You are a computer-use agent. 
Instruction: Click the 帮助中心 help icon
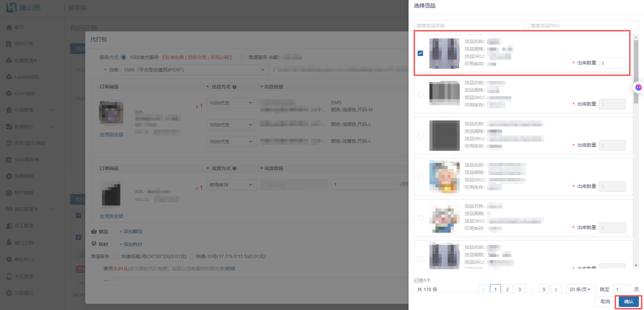[x=9, y=259]
